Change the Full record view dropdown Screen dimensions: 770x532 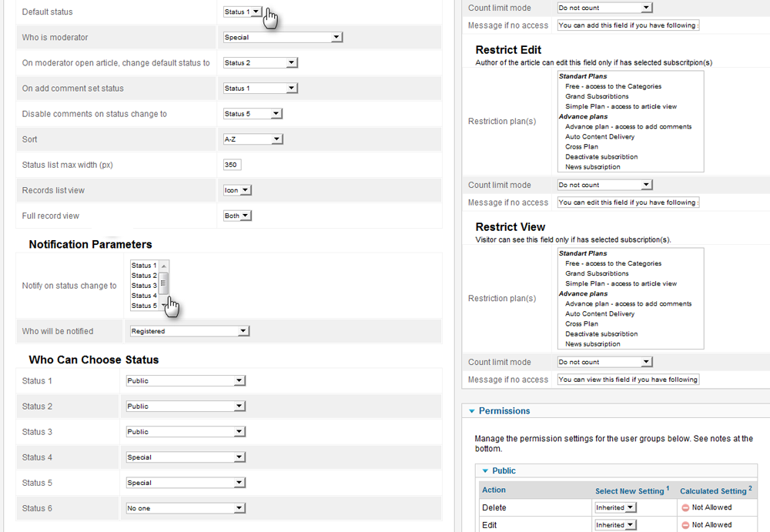(x=236, y=216)
